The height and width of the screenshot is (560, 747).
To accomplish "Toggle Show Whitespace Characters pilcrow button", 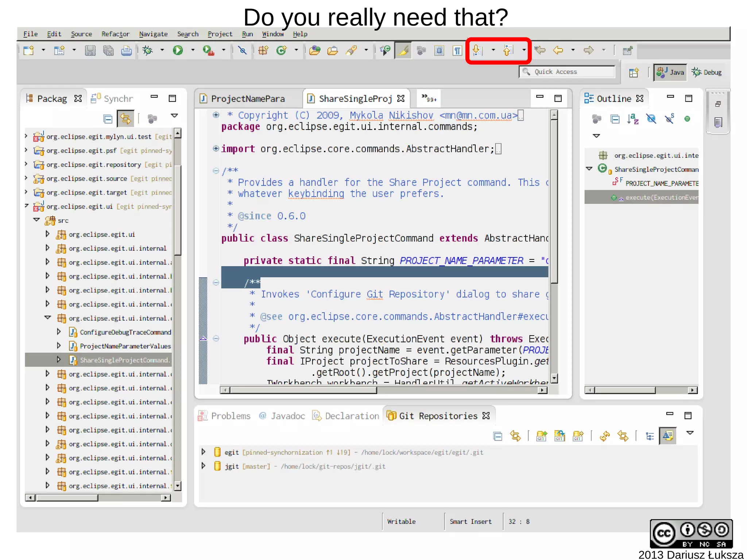I will 457,50.
